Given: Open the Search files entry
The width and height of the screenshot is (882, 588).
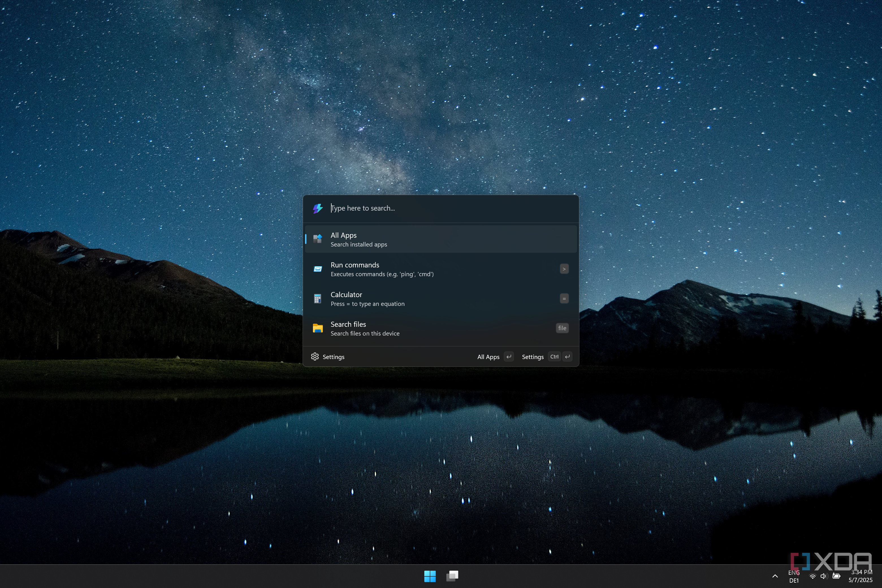Looking at the screenshot, I should pos(441,328).
